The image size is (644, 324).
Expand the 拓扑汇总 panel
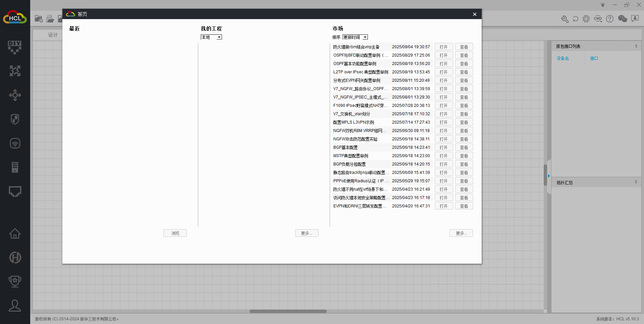click(x=636, y=182)
